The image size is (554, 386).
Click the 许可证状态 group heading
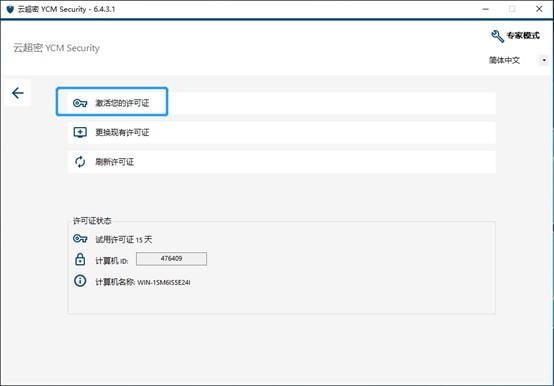pos(92,221)
